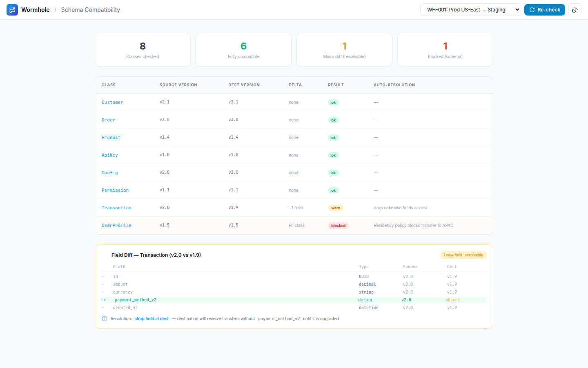The width and height of the screenshot is (588, 368).
Task: Click the ok badge in Product row
Action: 333,138
